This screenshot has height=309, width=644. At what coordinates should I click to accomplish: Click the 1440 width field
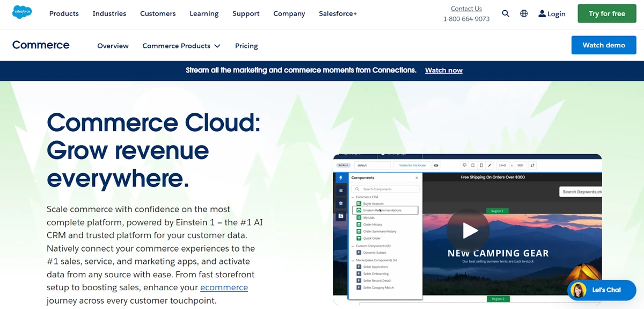click(502, 166)
